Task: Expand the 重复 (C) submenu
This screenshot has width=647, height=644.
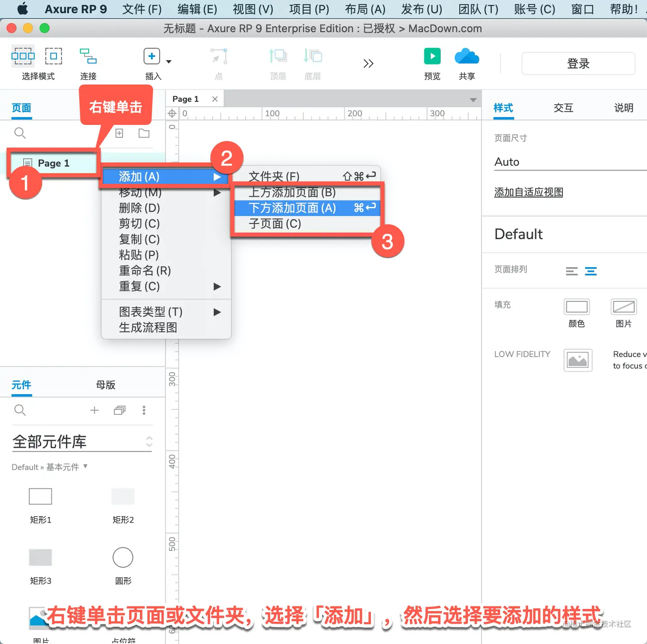Action: tap(166, 287)
